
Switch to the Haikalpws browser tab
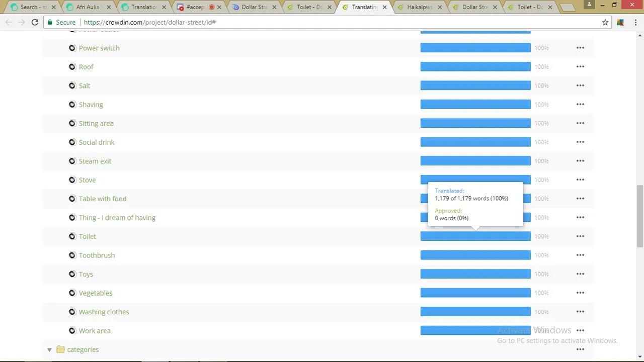(420, 7)
